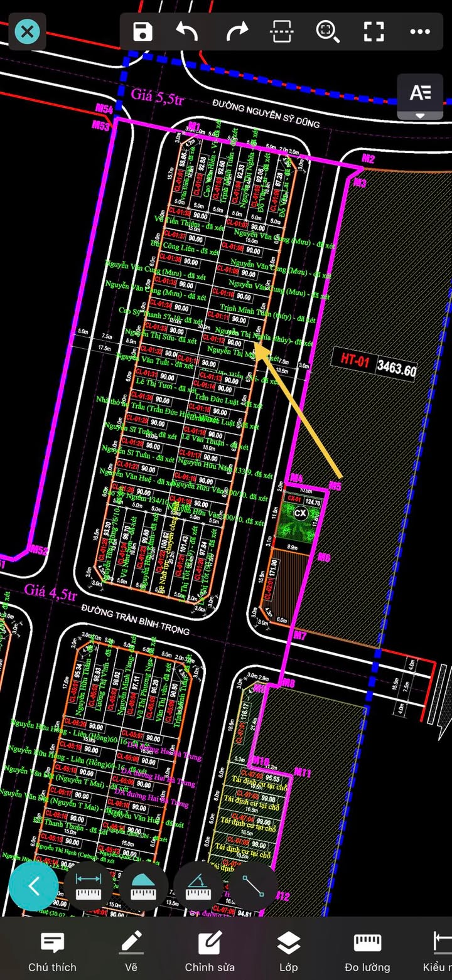The width and height of the screenshot is (452, 980).
Task: Tap the area value 3463.60
Action: click(x=396, y=369)
